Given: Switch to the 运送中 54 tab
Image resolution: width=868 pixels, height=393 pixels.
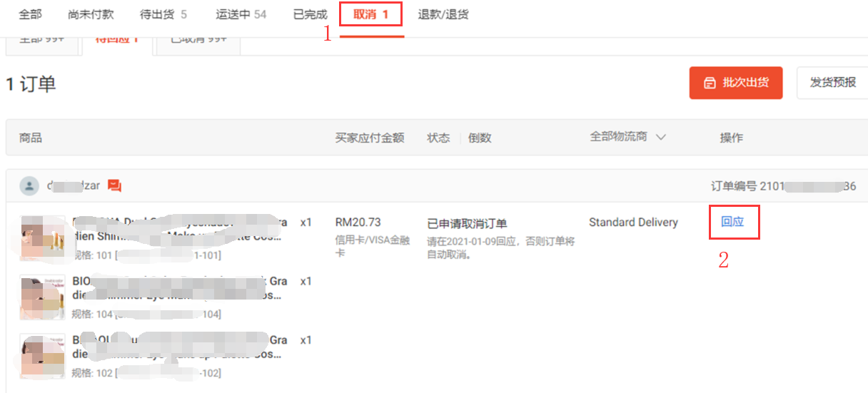Looking at the screenshot, I should tap(241, 14).
